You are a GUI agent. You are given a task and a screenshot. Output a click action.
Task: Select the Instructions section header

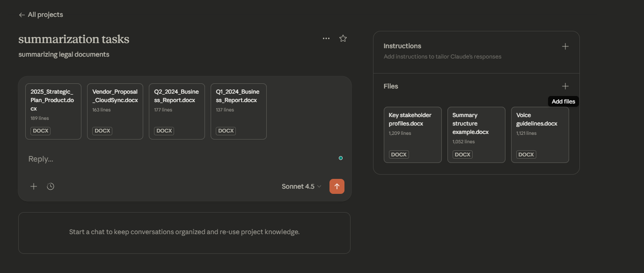[402, 45]
